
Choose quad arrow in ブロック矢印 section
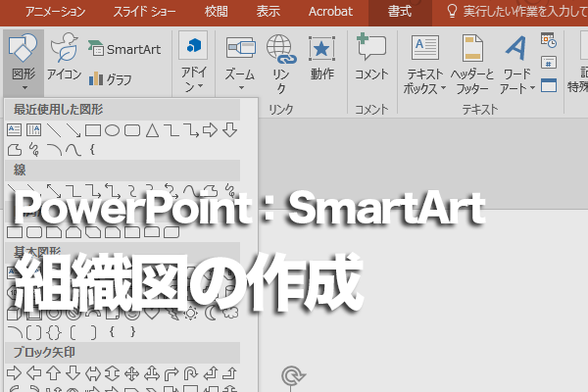click(x=132, y=373)
